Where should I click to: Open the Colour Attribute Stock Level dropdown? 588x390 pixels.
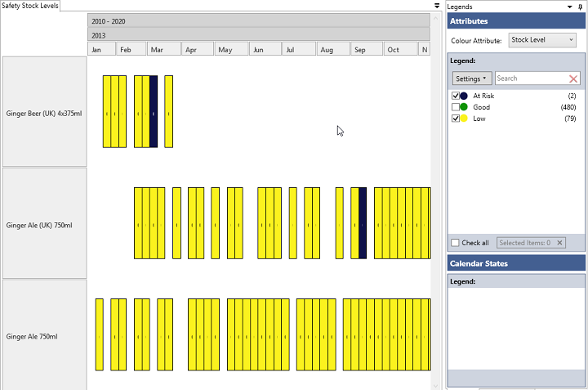coord(542,39)
